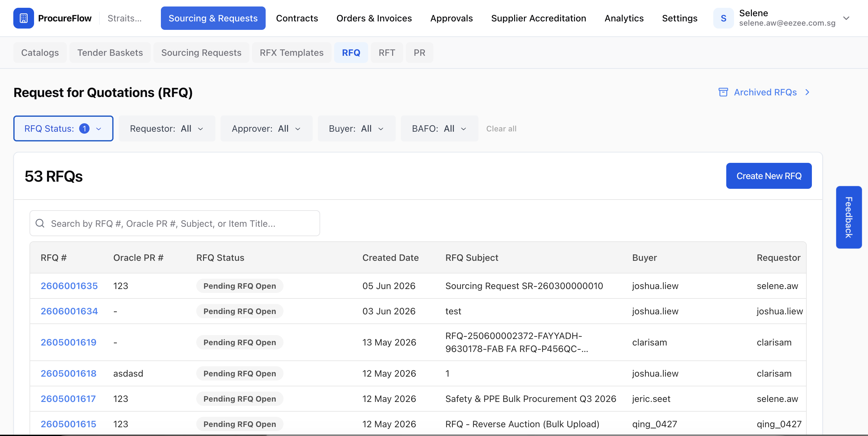The width and height of the screenshot is (868, 436).
Task: Open the Straits organization switcher
Action: point(124,18)
